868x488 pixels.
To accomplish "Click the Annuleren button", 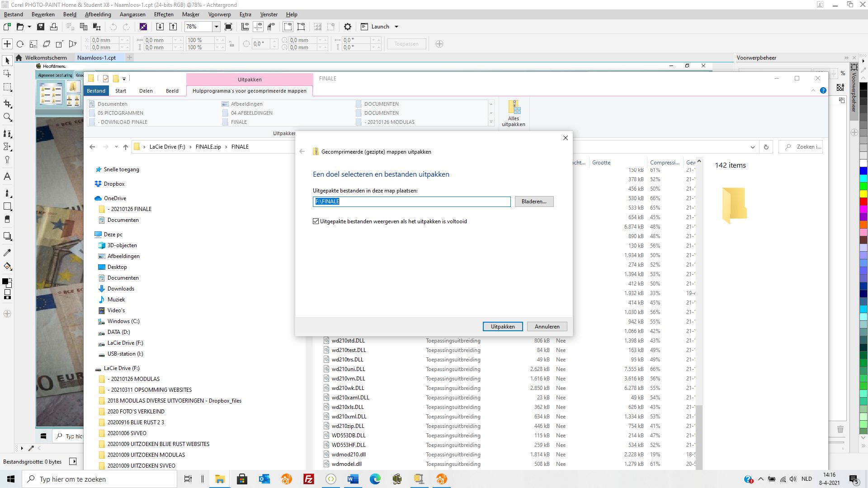I will coord(547,327).
